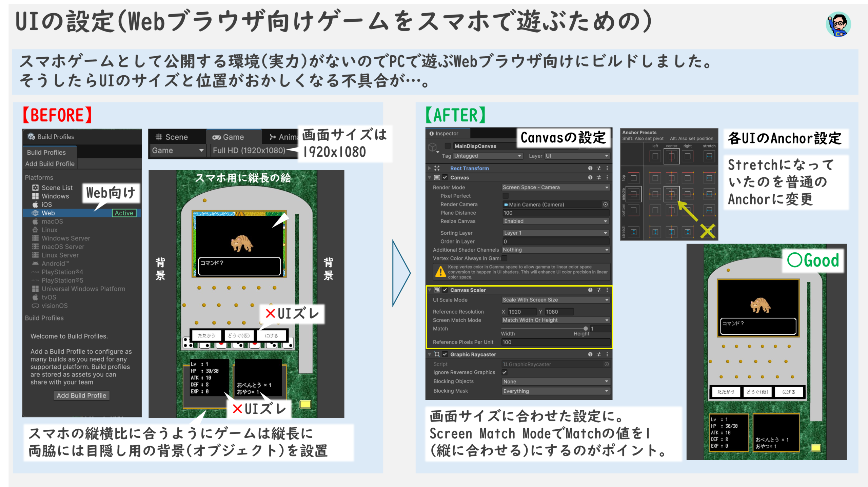Open the Render Mode dropdown

pyautogui.click(x=555, y=188)
